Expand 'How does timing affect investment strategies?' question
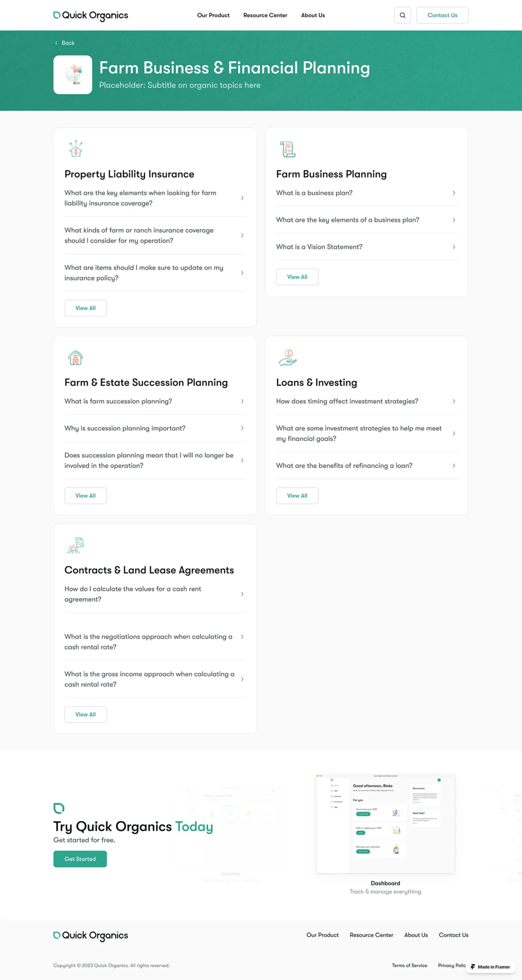 point(367,401)
